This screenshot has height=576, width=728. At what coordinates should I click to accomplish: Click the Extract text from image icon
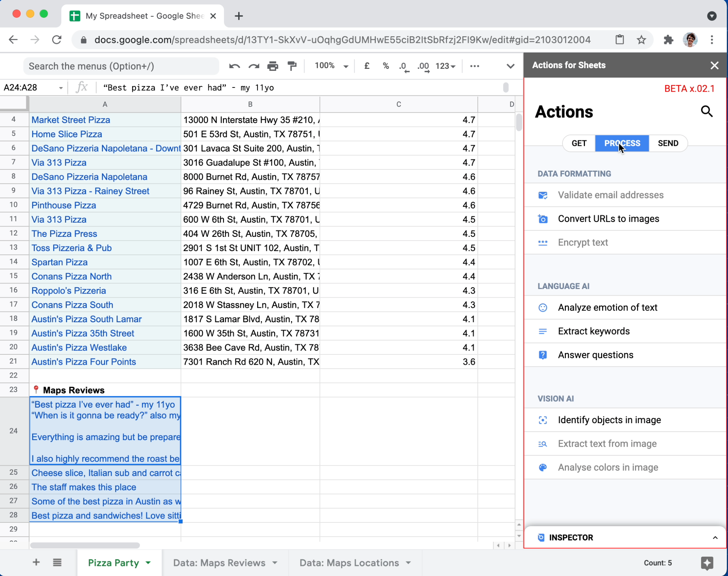pos(543,444)
